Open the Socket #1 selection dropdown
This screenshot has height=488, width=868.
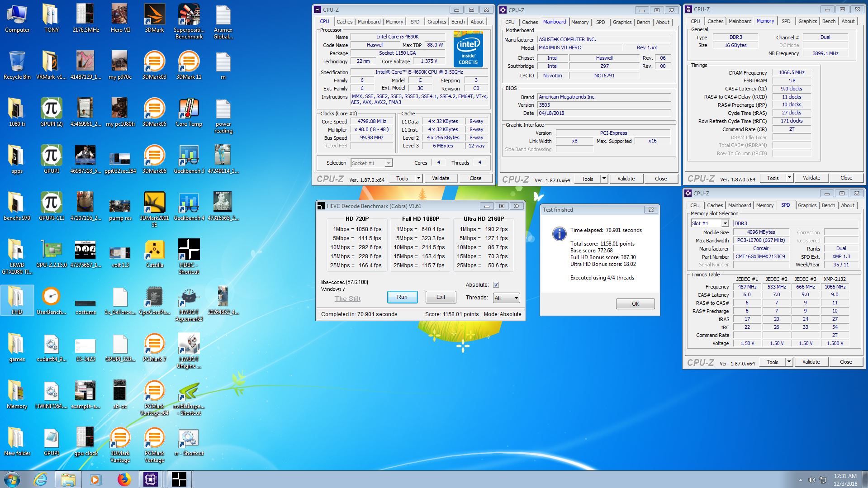click(x=371, y=163)
